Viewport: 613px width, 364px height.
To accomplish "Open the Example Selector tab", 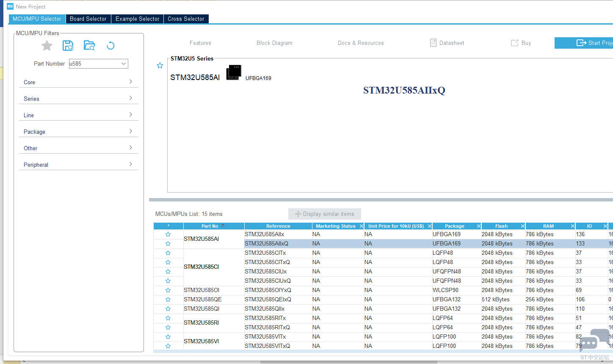I will 138,19.
